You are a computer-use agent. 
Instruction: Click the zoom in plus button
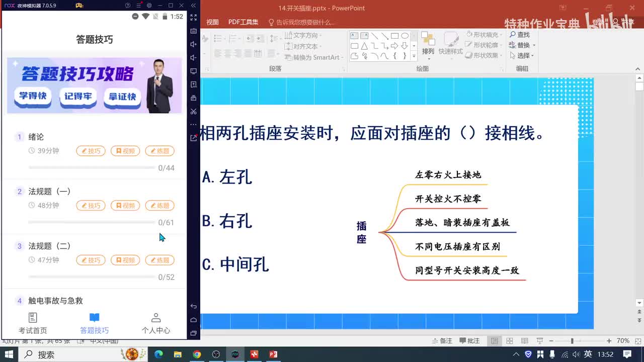tap(609, 341)
